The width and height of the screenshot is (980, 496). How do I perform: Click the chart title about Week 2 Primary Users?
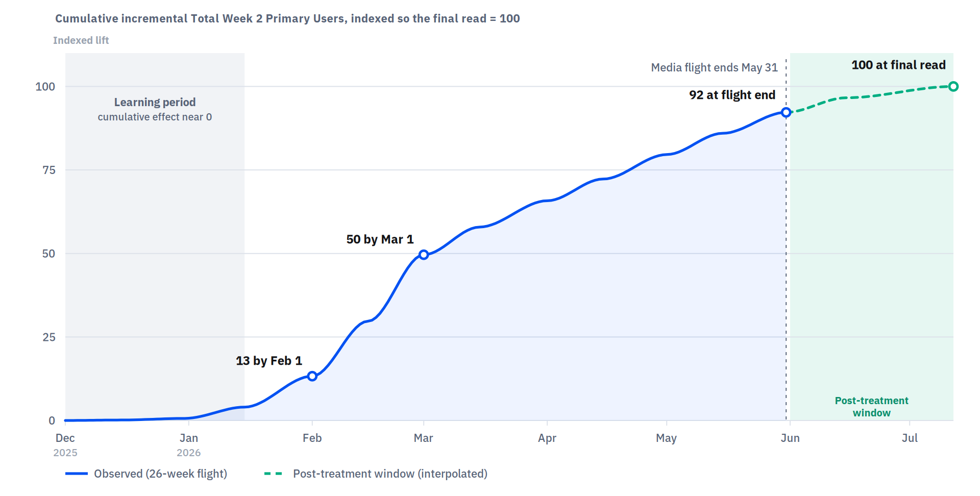pyautogui.click(x=287, y=19)
